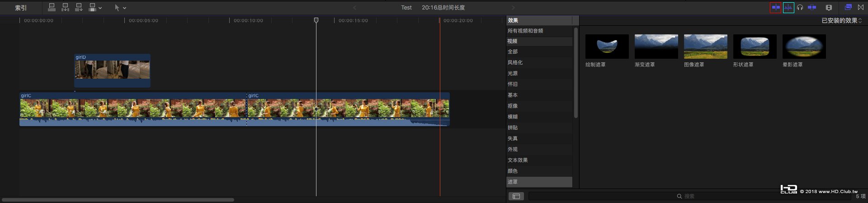The image size is (868, 203).
Task: Click ruler at 00:00:20:00 mark
Action: pos(458,20)
